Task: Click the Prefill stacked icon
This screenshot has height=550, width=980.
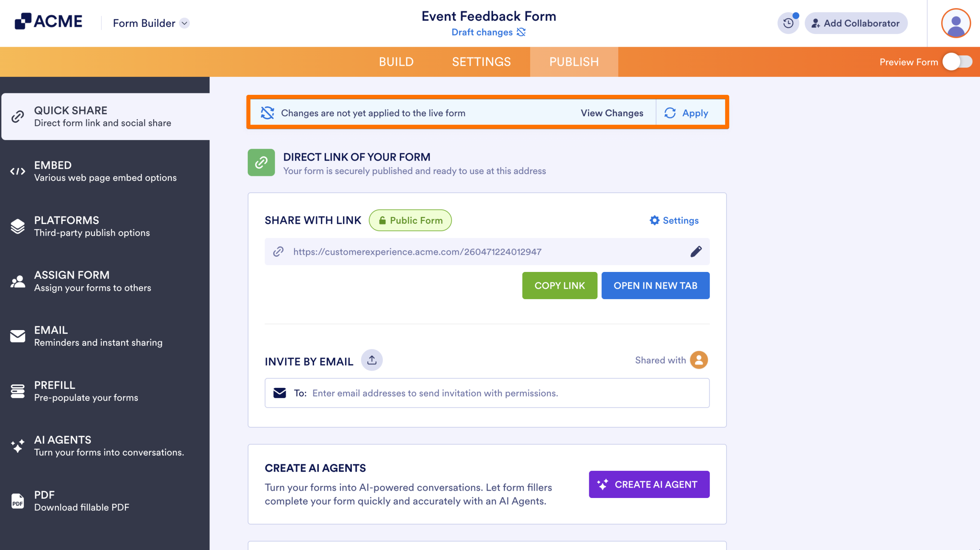Action: [18, 391]
